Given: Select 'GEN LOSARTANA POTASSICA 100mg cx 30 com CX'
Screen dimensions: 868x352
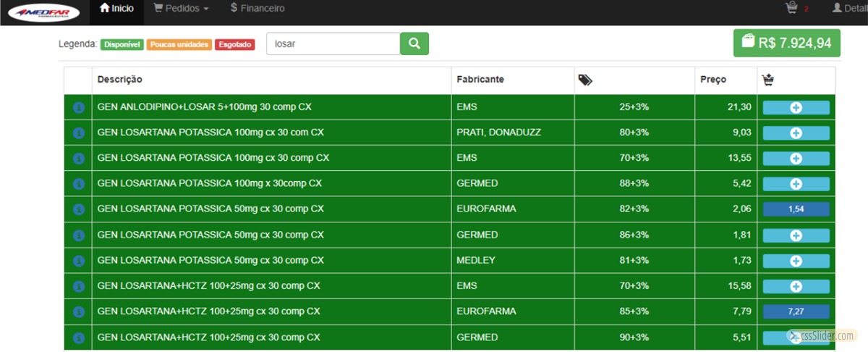Looking at the screenshot, I should tap(210, 133).
